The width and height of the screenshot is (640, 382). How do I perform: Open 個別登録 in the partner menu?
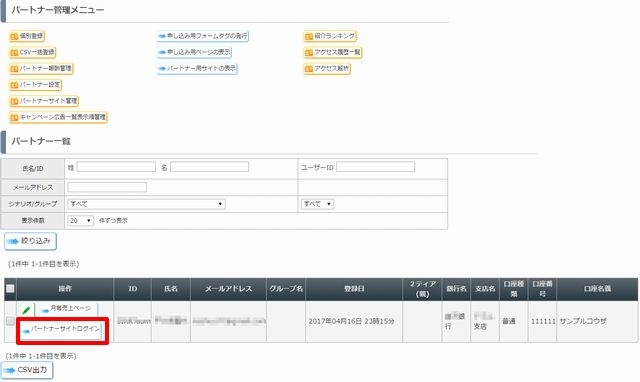[x=27, y=36]
